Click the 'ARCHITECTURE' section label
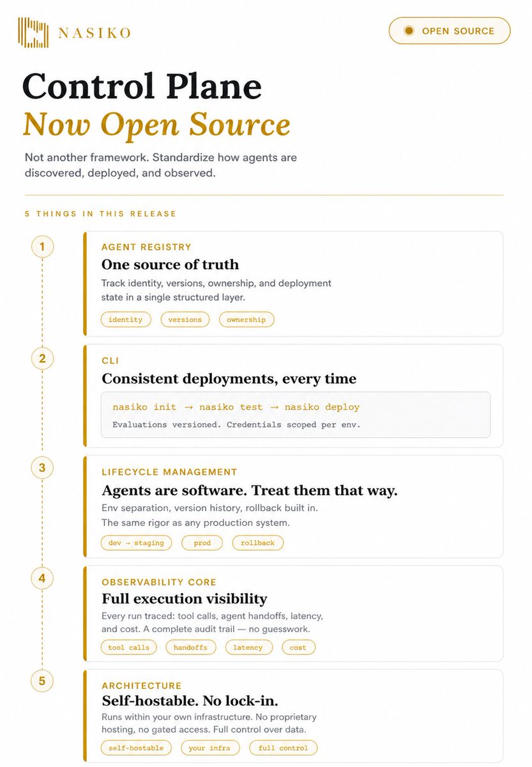Image resolution: width=532 pixels, height=767 pixels. (142, 686)
